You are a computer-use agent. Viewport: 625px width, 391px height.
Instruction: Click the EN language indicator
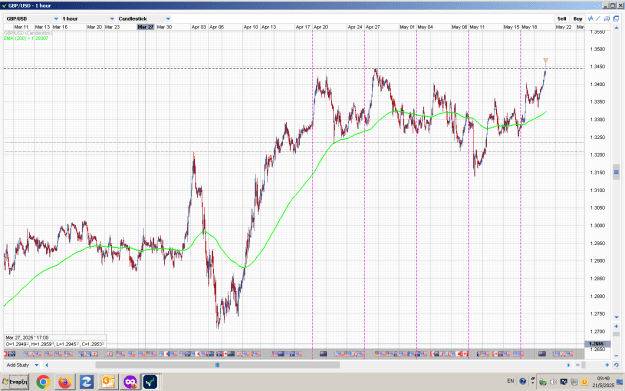511,381
